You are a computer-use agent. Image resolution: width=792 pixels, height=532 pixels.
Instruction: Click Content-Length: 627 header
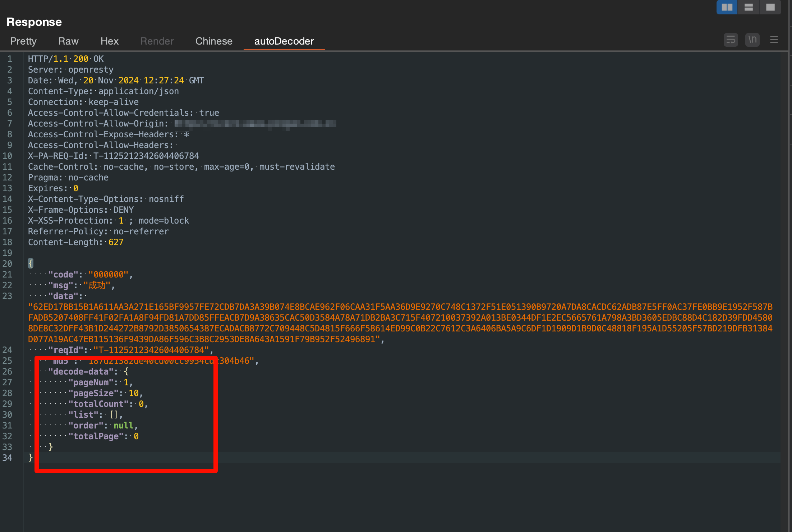click(76, 242)
